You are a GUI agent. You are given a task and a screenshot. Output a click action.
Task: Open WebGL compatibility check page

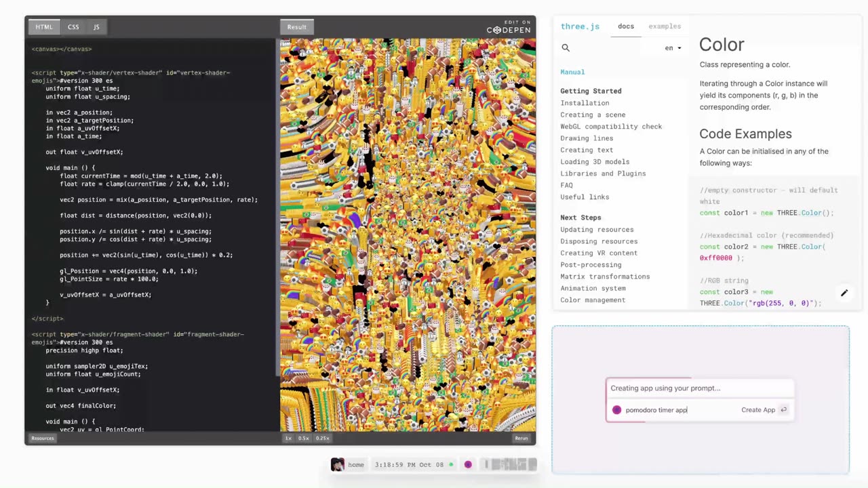pyautogui.click(x=611, y=127)
